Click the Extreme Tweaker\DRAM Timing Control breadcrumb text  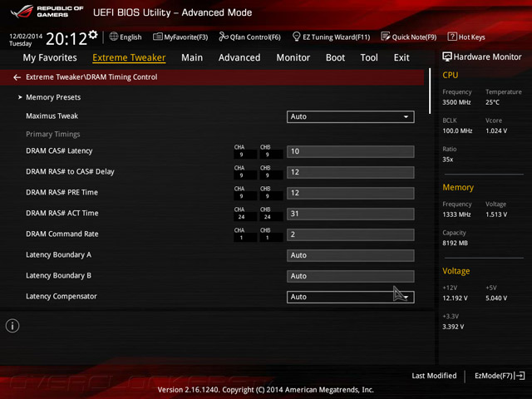click(x=91, y=77)
